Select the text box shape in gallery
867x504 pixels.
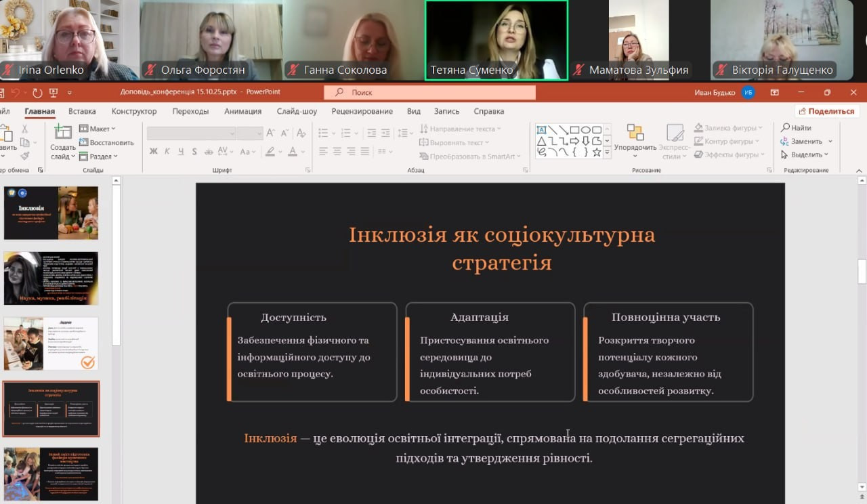[542, 130]
